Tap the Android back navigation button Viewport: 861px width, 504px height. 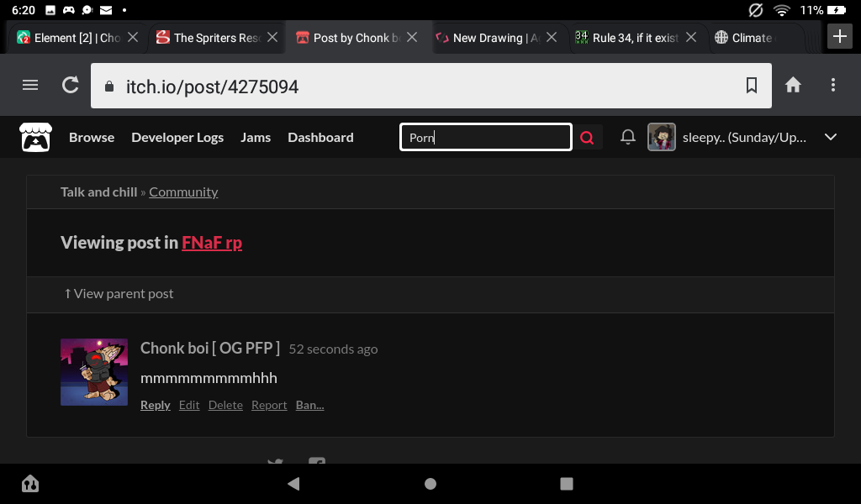pyautogui.click(x=293, y=483)
